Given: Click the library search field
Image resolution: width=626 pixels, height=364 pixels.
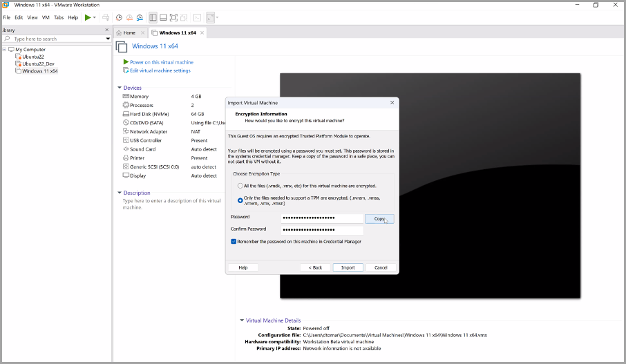Looking at the screenshot, I should [56, 39].
